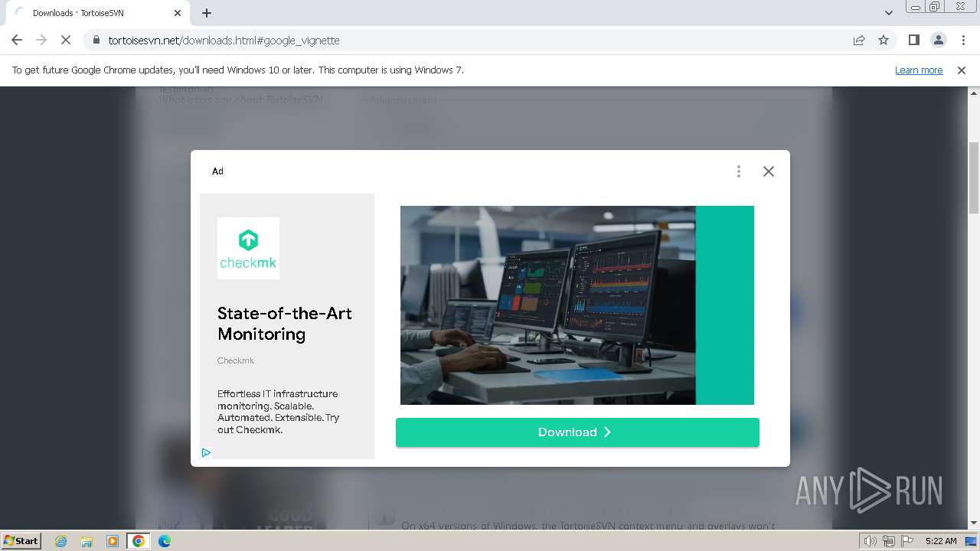Click the small Checkmk advertiser name
Image resolution: width=980 pixels, height=551 pixels.
(236, 360)
